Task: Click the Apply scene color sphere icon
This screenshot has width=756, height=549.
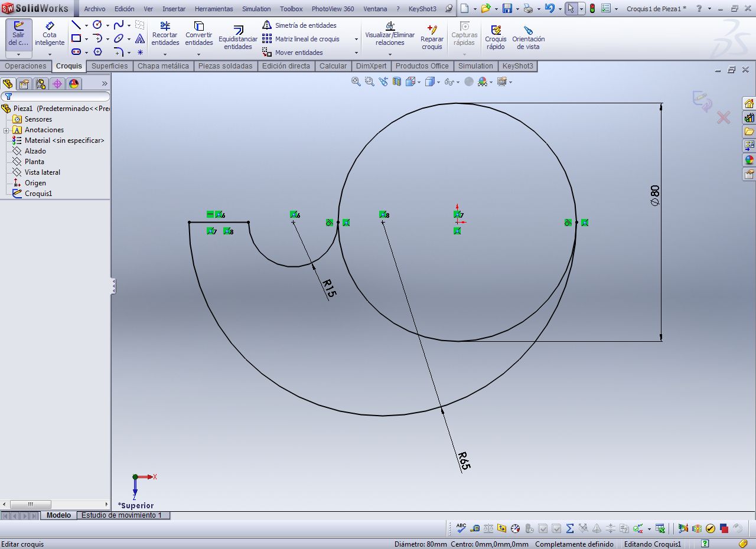Action: tap(483, 82)
